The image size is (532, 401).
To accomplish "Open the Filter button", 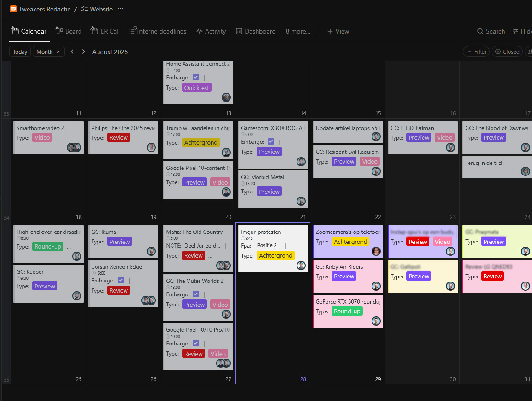I will click(476, 51).
